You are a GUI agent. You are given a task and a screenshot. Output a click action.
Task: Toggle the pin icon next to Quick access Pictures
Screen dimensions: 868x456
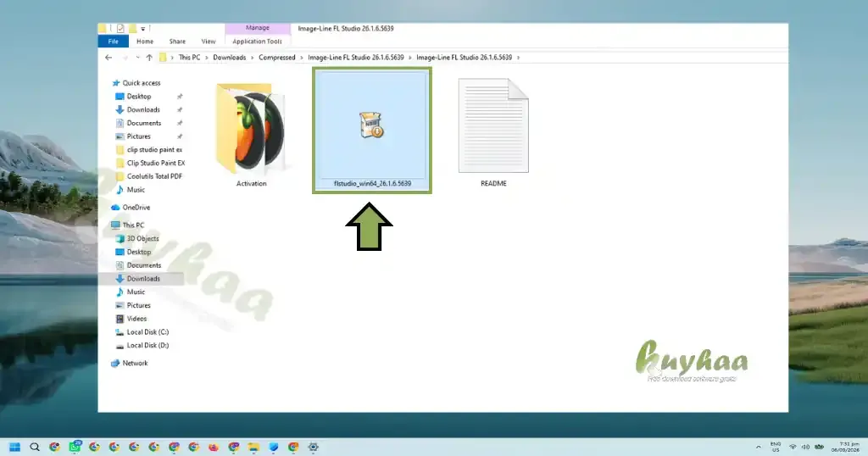click(x=180, y=136)
